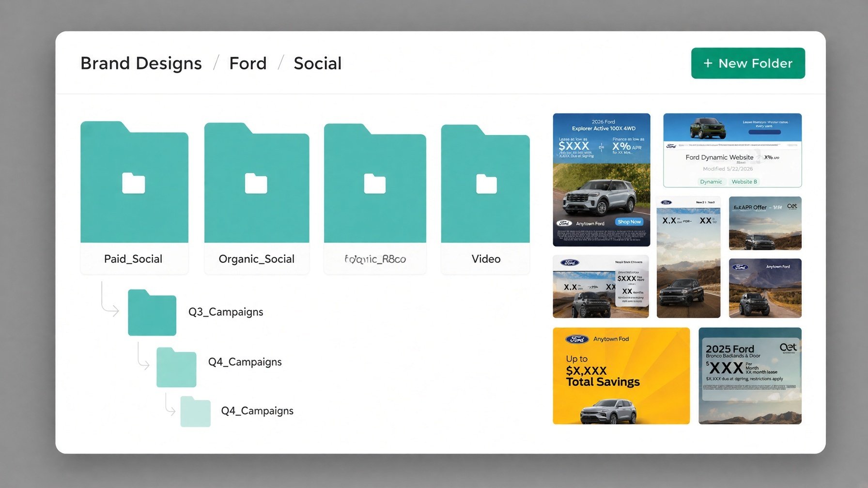
Task: Open the 2025 Ford Bronco Badlands thumbnail
Action: (750, 376)
